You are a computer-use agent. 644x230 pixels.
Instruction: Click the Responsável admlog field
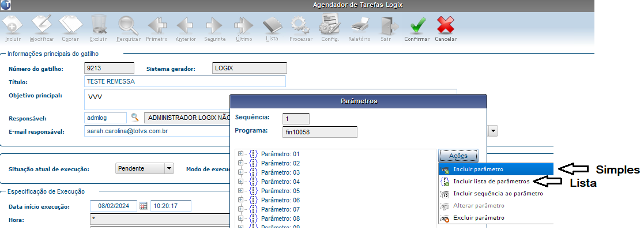click(x=106, y=118)
